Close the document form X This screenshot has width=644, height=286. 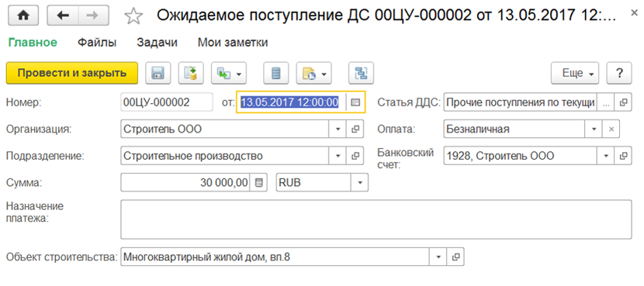click(634, 14)
